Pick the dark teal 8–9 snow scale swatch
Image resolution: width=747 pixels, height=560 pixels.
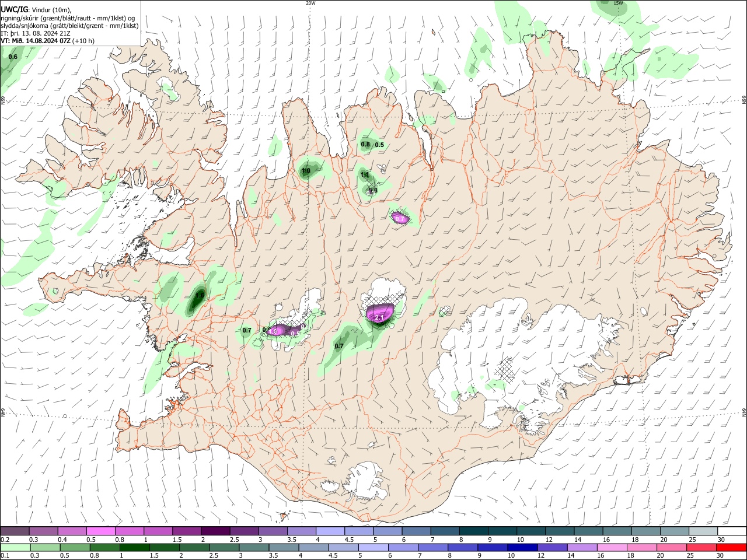click(474, 531)
